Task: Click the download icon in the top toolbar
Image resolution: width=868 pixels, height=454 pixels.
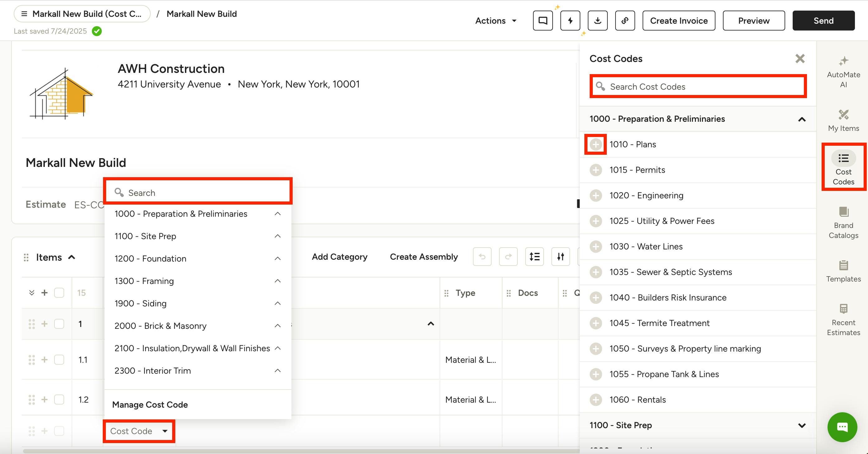Action: click(597, 21)
